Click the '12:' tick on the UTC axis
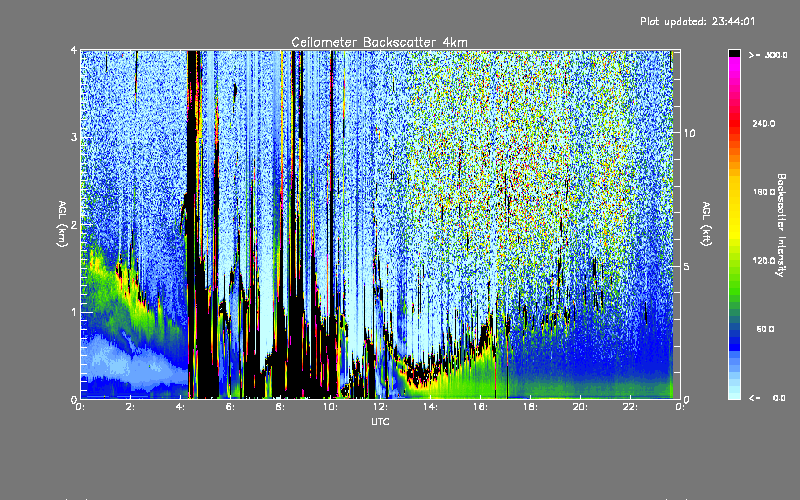 (380, 407)
